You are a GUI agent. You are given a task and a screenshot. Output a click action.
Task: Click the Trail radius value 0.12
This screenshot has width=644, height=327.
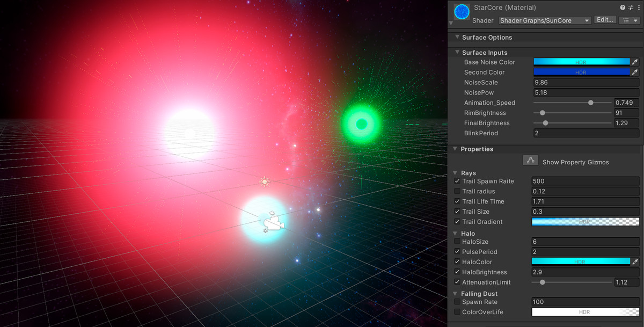click(586, 192)
